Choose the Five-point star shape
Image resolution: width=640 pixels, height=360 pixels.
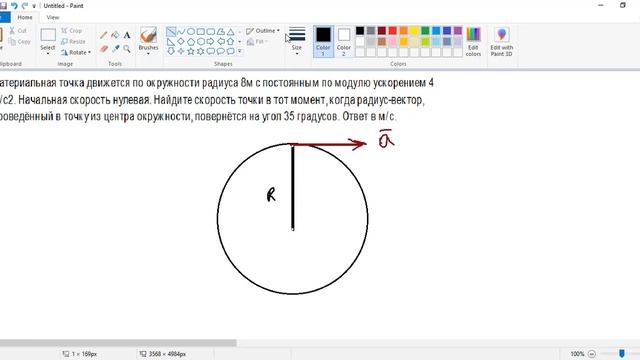coord(191,51)
